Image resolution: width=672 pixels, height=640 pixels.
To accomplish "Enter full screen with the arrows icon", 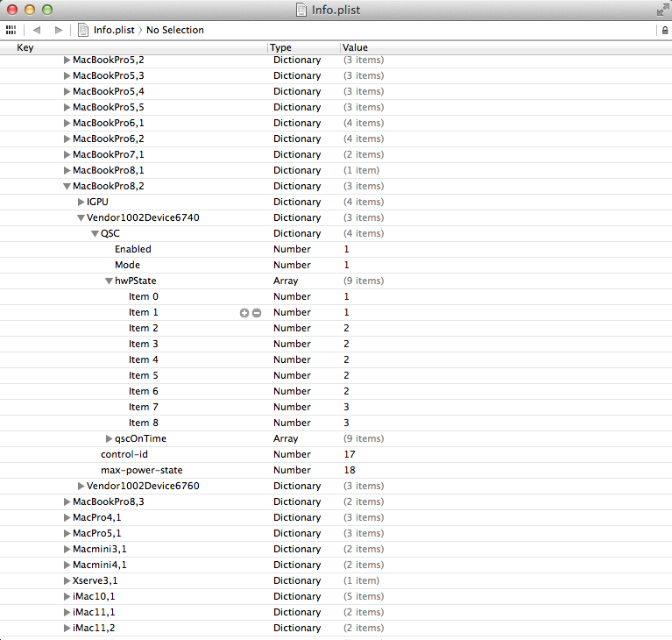I will 663,10.
